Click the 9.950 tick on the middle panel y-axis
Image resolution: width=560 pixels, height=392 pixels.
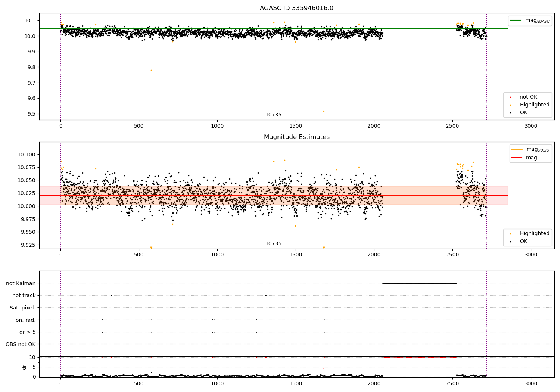[28, 232]
